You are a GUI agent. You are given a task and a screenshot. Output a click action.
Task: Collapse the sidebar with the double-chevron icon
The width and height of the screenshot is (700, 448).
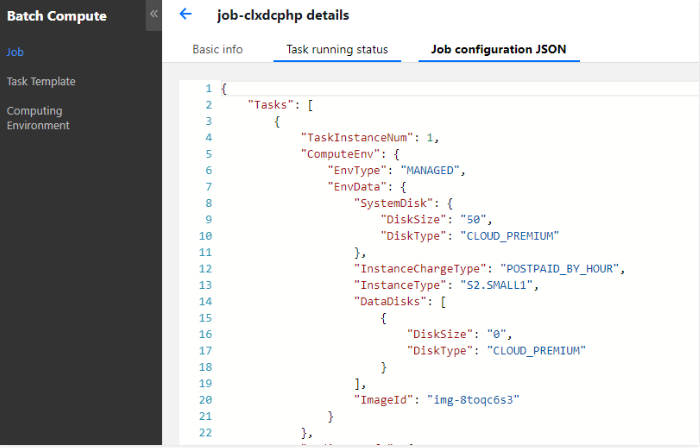(153, 13)
